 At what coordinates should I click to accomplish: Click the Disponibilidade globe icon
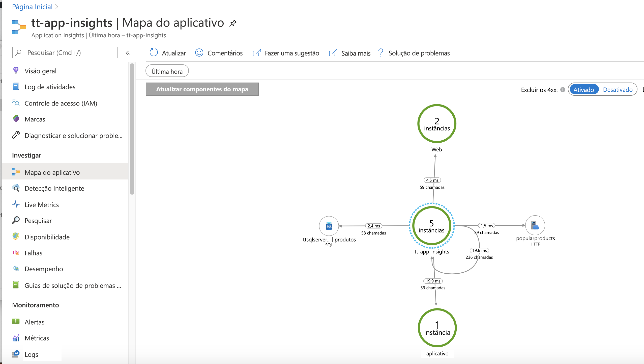pyautogui.click(x=16, y=236)
